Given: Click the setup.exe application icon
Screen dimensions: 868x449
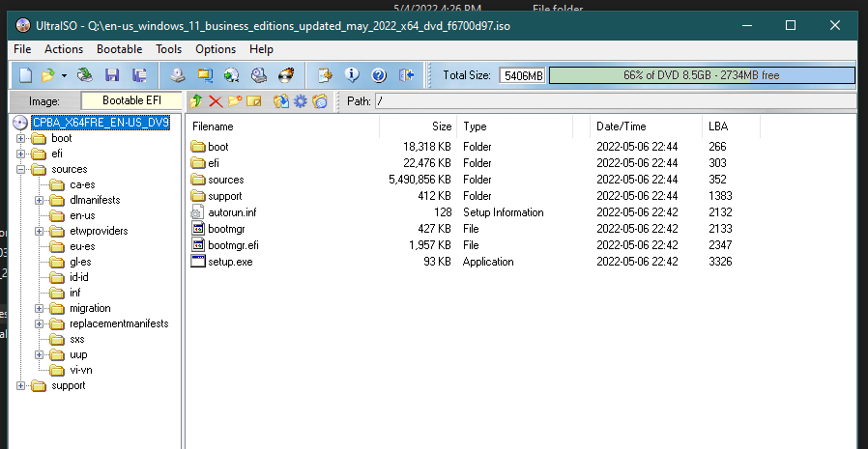Looking at the screenshot, I should click(197, 262).
